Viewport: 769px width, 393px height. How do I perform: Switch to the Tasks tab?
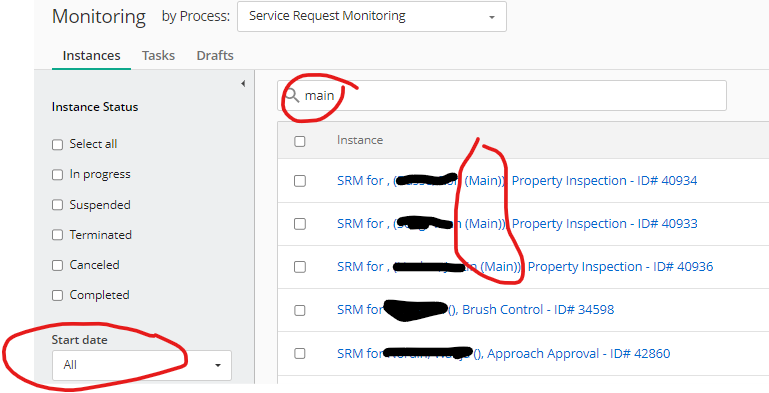click(x=158, y=55)
